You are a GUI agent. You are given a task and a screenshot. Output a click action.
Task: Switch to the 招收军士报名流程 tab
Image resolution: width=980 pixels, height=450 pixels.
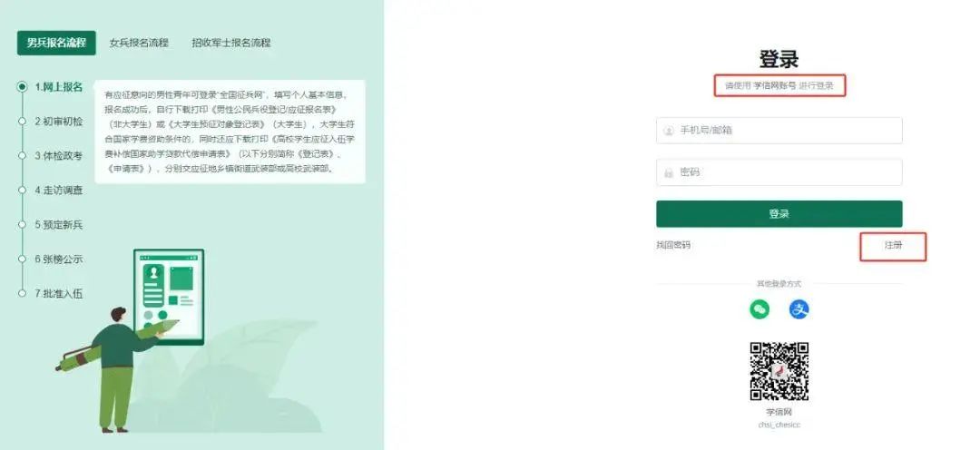pyautogui.click(x=231, y=44)
